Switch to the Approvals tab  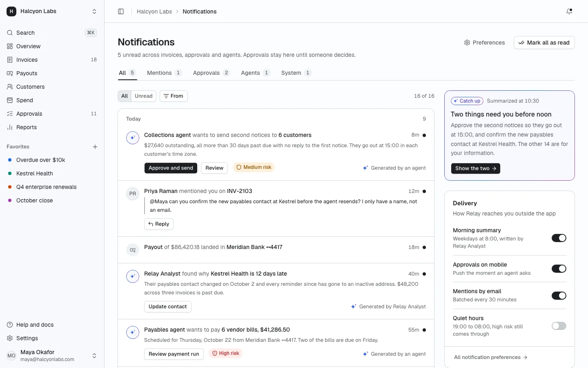(212, 73)
